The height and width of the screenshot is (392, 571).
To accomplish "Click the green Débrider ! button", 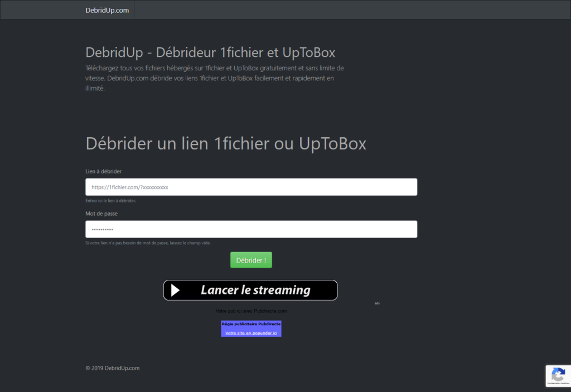I will click(x=251, y=260).
